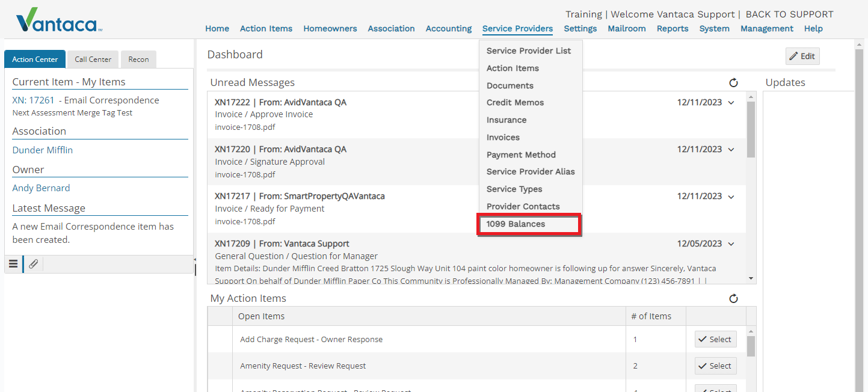Click item count 2 for Amenity Request

pyautogui.click(x=635, y=366)
